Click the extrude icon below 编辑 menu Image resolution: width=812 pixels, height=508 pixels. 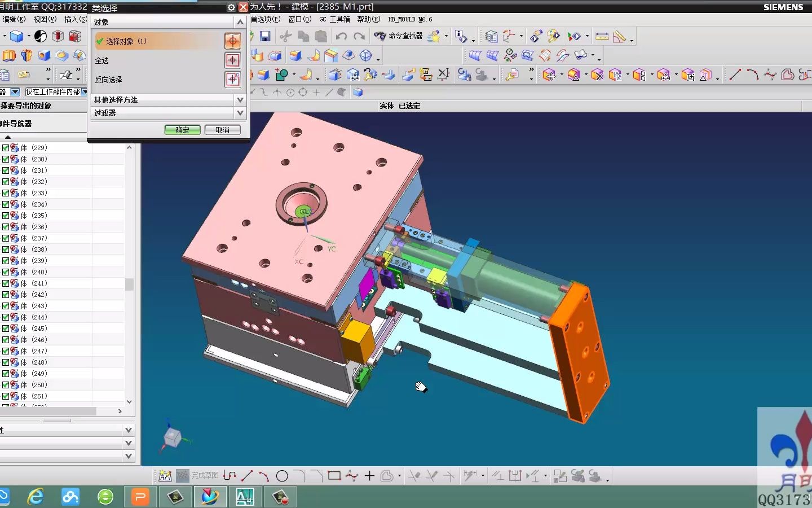click(9, 55)
